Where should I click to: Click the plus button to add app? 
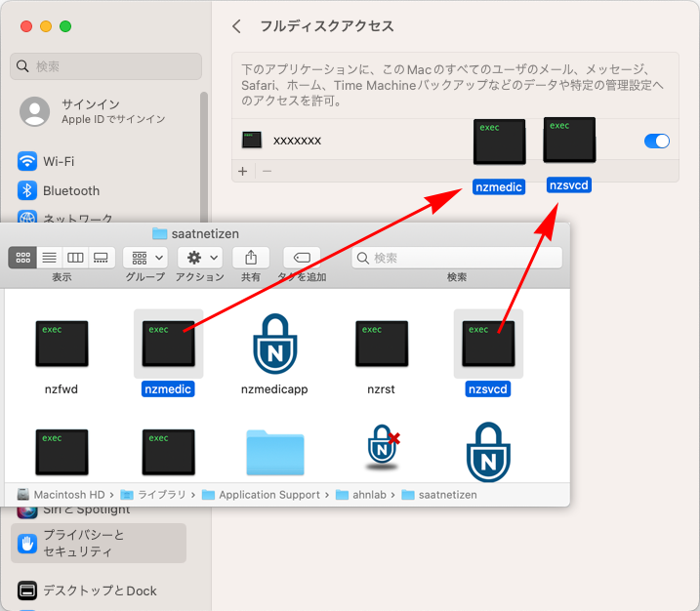pyautogui.click(x=243, y=172)
